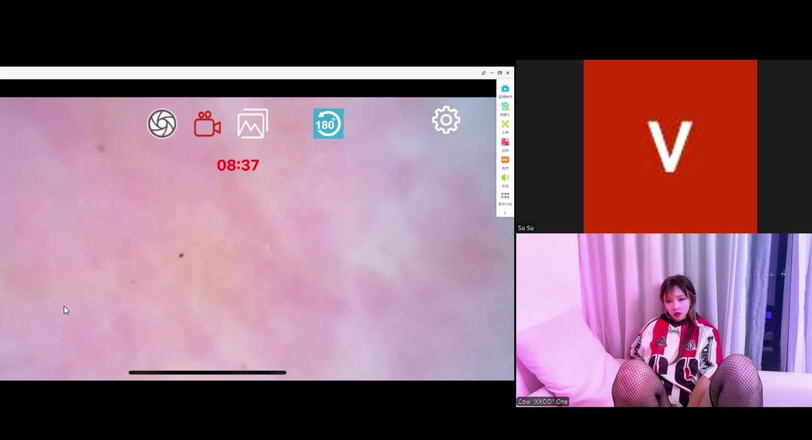Open the photo gallery icon

tap(252, 124)
